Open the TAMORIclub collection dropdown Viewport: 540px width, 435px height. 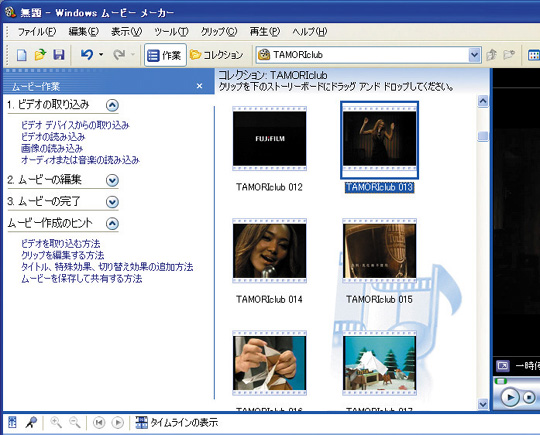tap(474, 55)
